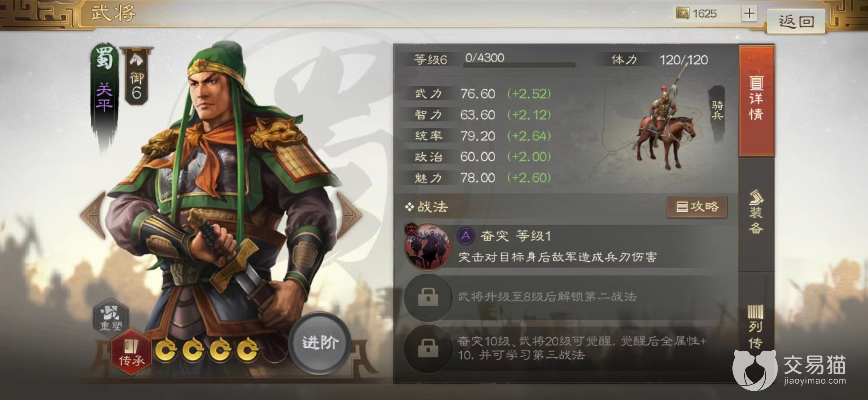Tap the 御 6 cost banner
The image size is (868, 400).
[136, 76]
